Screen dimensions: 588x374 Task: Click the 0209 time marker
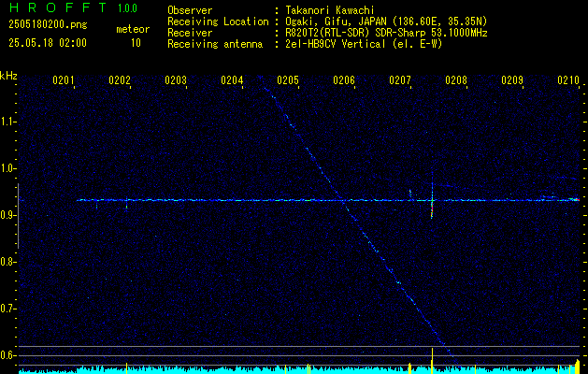click(x=512, y=79)
